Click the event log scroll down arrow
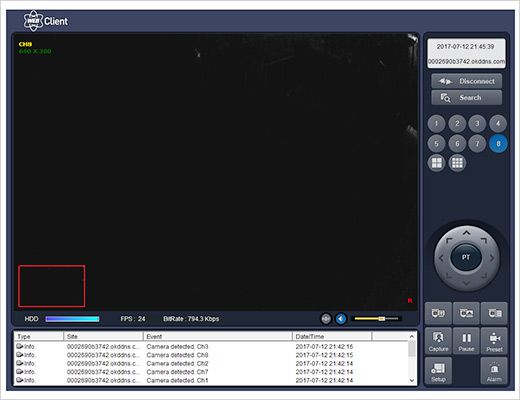 pos(412,380)
